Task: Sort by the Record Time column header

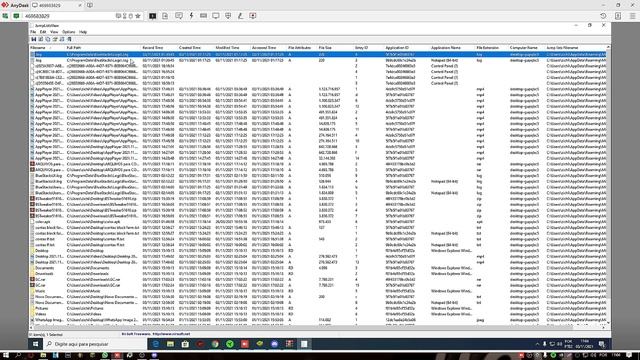Action: pyautogui.click(x=159, y=48)
